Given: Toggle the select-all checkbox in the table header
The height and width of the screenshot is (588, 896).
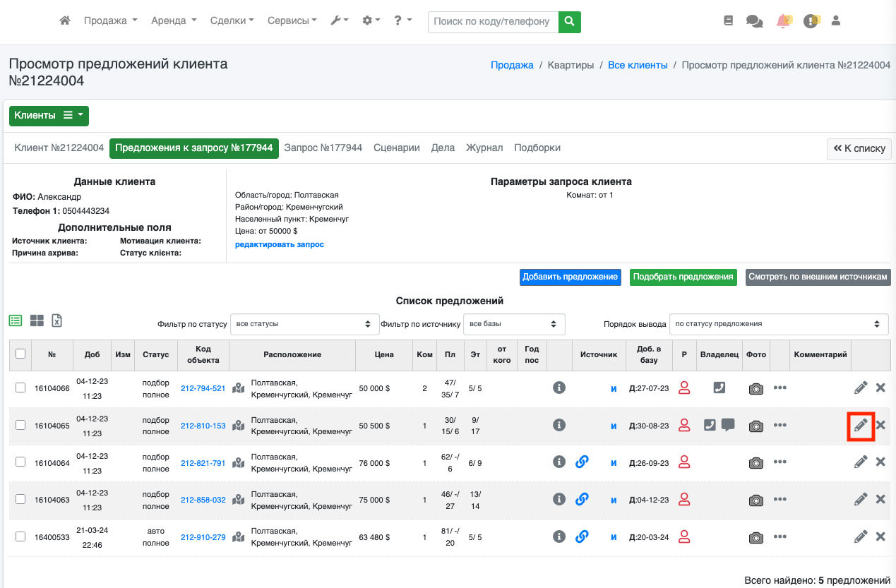Looking at the screenshot, I should click(x=20, y=354).
